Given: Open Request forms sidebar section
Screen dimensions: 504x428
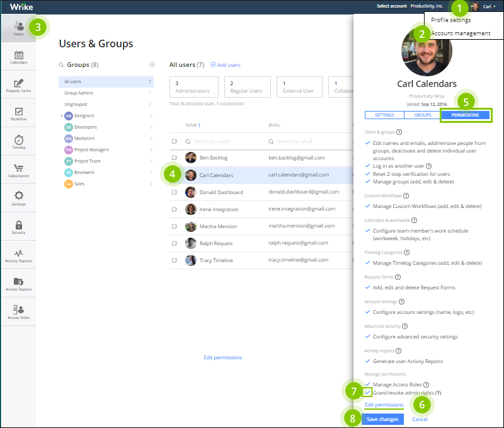Looking at the screenshot, I should pos(18,85).
